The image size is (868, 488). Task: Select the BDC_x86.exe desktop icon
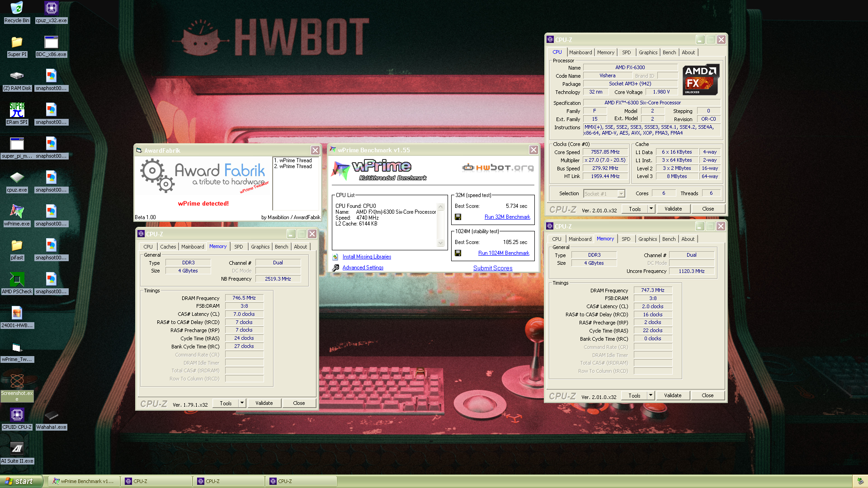pyautogui.click(x=51, y=46)
